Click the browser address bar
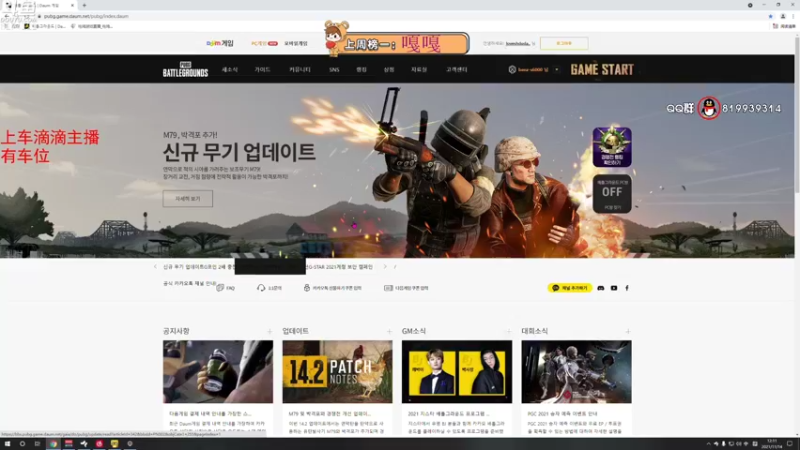 click(398, 16)
